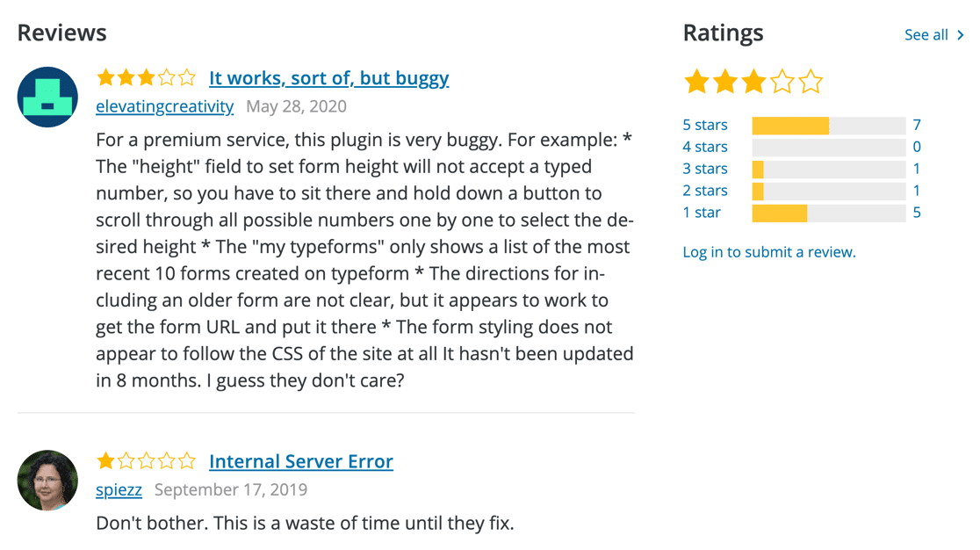Image resolution: width=980 pixels, height=550 pixels.
Task: Open the "Internal Server Error" review
Action: (301, 461)
